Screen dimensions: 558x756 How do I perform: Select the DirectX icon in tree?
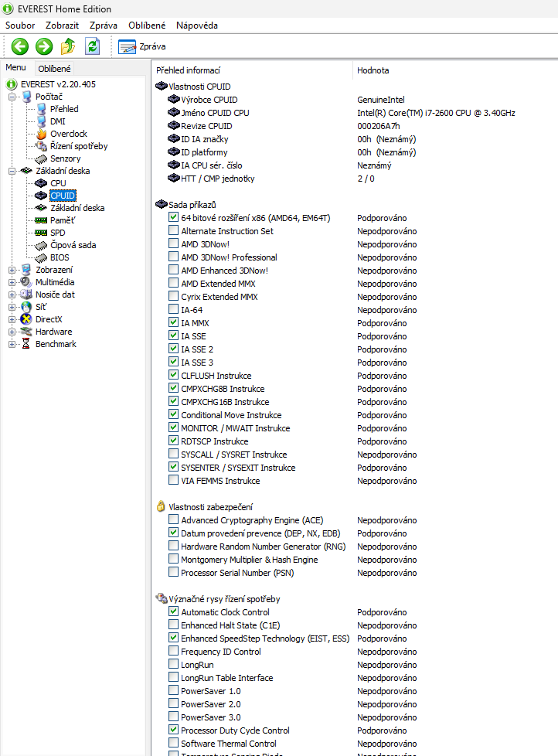[x=26, y=319]
